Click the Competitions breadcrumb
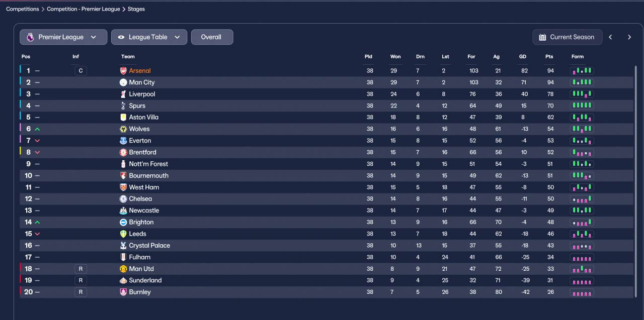 tap(22, 9)
